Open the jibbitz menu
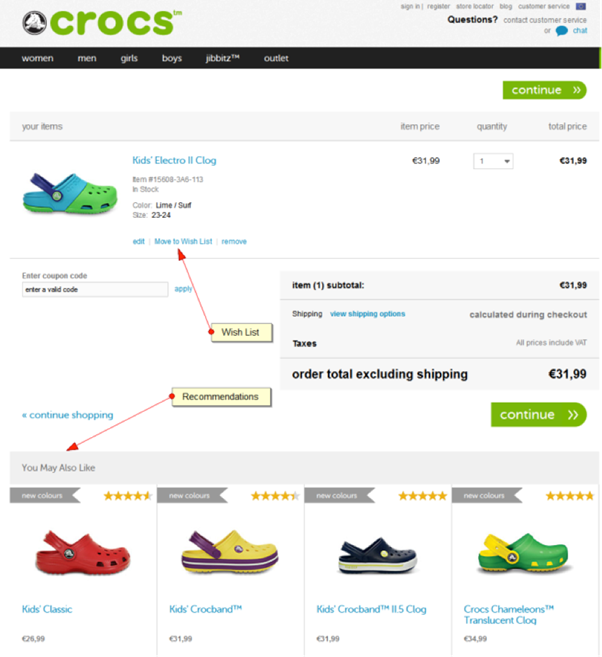Screen dimensions: 602x657 pyautogui.click(x=222, y=58)
